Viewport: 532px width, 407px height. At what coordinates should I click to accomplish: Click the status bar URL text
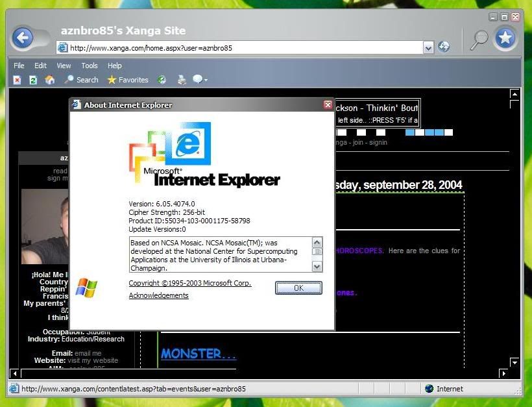[x=134, y=389]
